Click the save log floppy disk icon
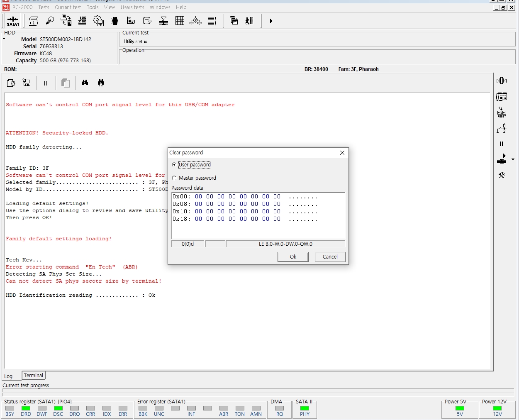This screenshot has width=519, height=420. pos(27,83)
